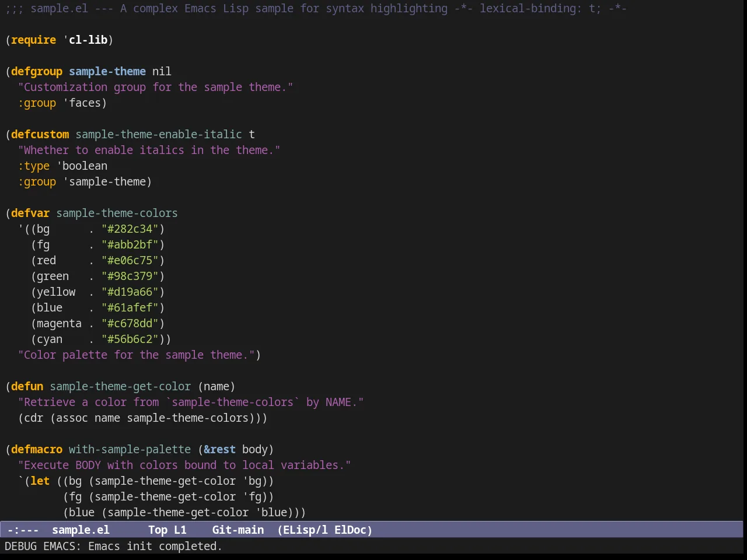Image resolution: width=747 pixels, height=560 pixels.
Task: Click 'sample-theme' name after defgroup
Action: (x=107, y=71)
